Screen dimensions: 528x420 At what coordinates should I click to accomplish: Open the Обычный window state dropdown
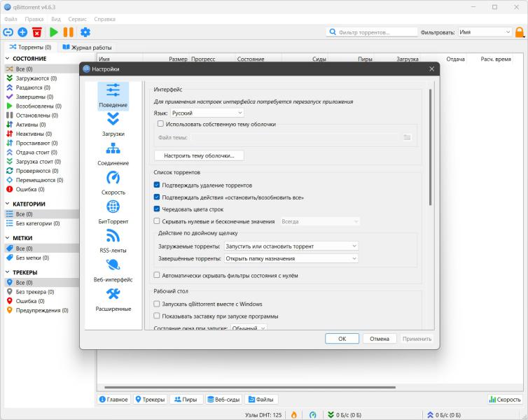[249, 328]
